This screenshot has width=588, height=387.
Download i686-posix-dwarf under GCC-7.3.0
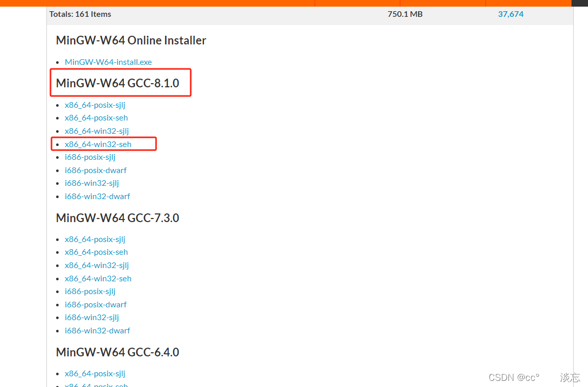click(x=96, y=305)
